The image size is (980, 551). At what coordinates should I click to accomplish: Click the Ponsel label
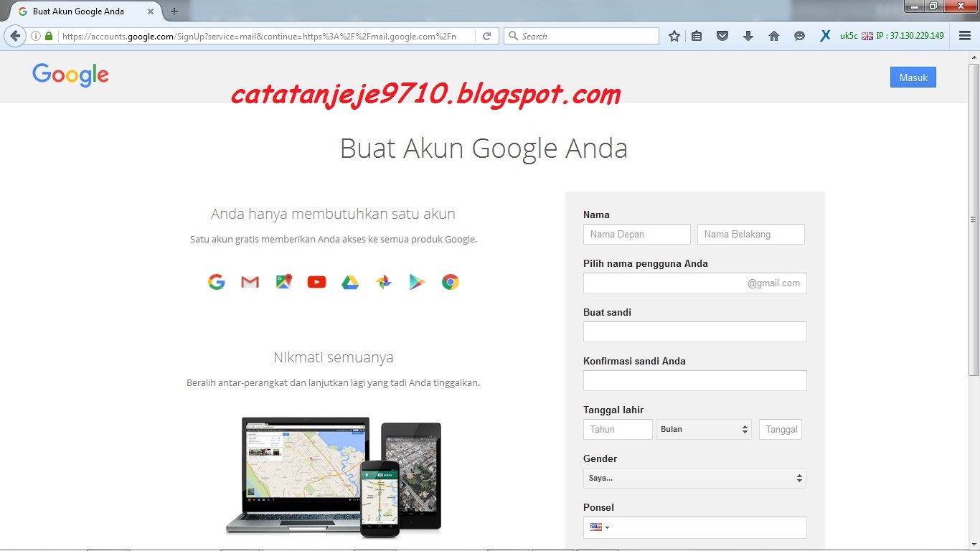click(598, 507)
